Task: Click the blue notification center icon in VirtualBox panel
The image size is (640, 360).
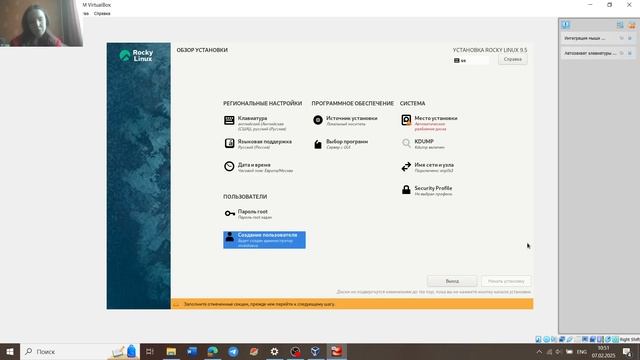Action: [x=565, y=25]
